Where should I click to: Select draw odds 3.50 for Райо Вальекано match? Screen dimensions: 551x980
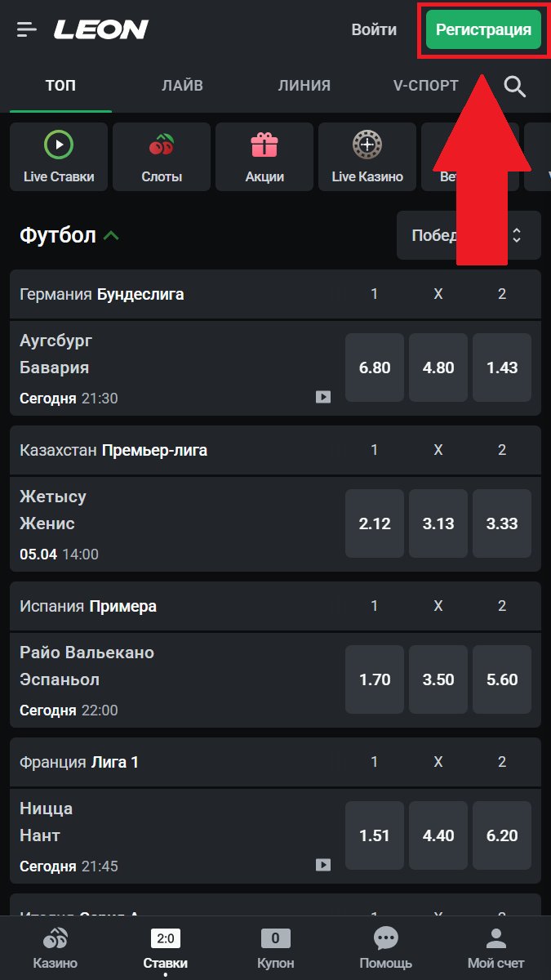pos(438,679)
